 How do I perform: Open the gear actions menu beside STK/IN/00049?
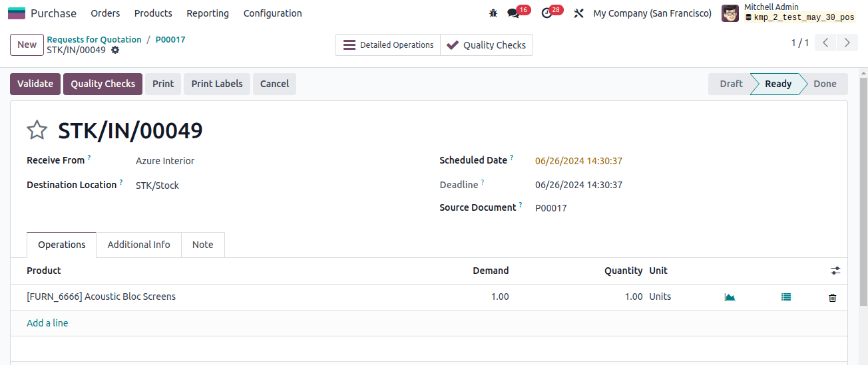(115, 50)
